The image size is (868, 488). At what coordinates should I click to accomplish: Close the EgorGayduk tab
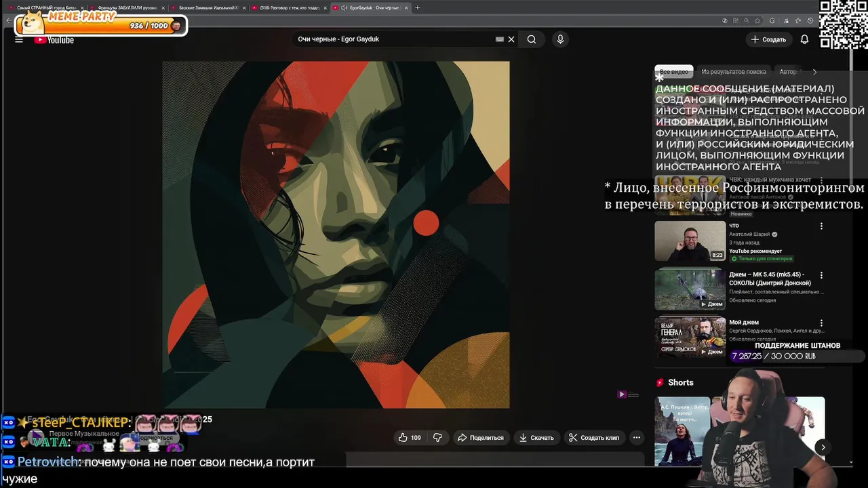point(406,7)
